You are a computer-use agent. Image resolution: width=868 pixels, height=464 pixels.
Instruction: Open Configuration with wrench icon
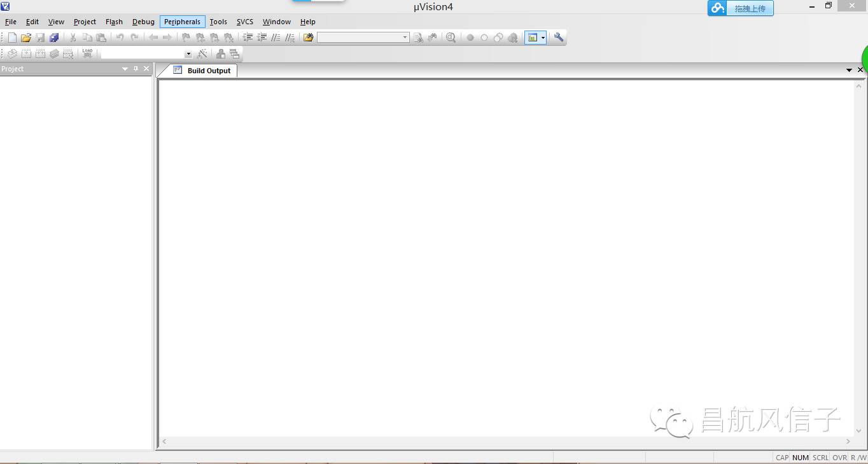pos(559,38)
